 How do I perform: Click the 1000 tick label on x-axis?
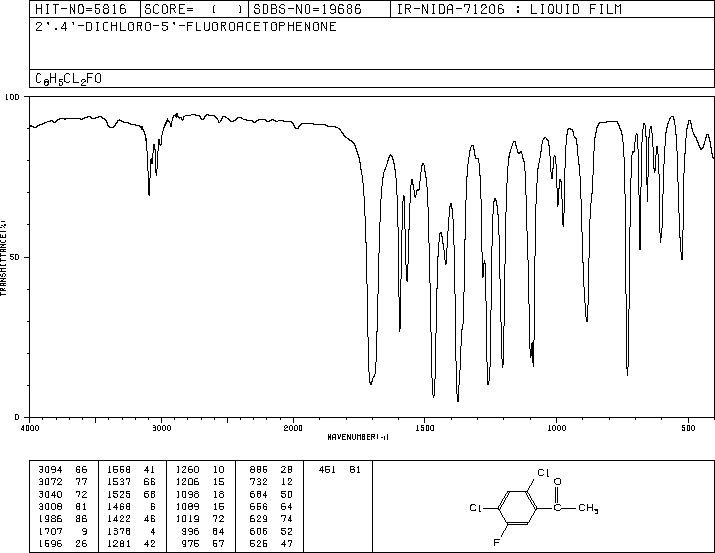(556, 428)
